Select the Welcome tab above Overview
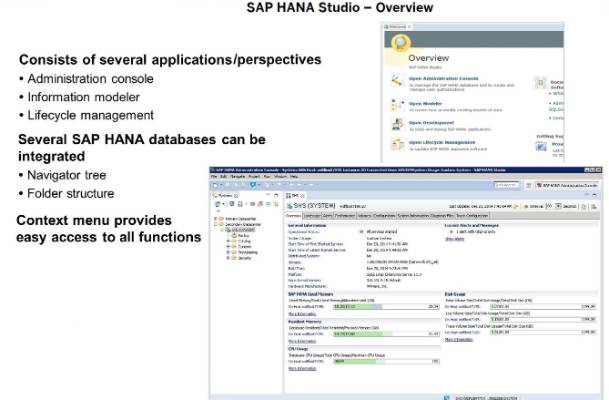The image size is (609, 400). click(x=398, y=27)
